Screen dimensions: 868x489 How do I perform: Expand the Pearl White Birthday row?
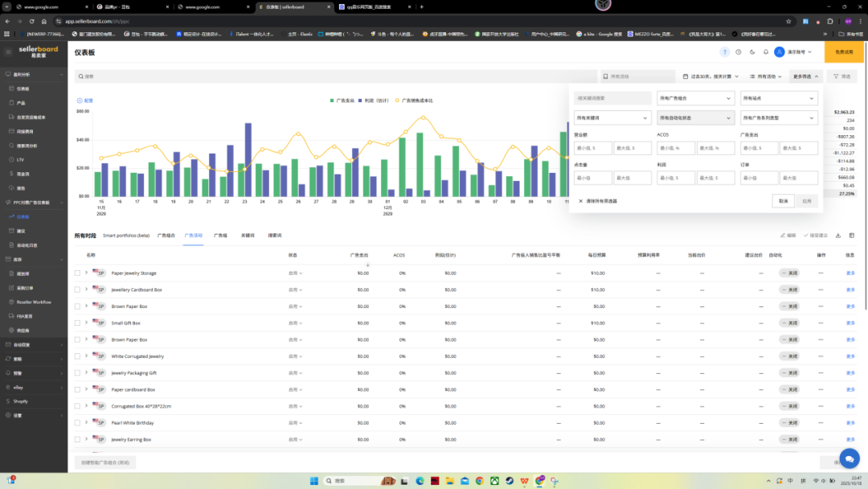[x=86, y=422]
